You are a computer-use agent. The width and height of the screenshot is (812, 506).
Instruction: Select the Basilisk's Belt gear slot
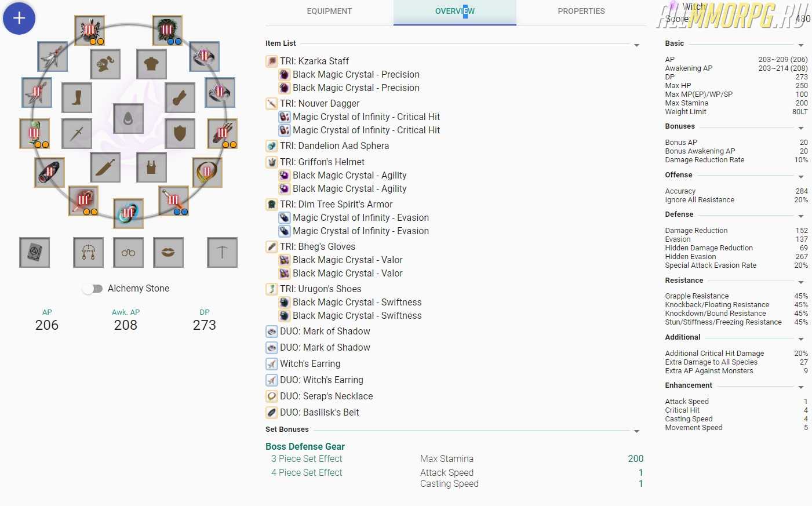pos(50,172)
